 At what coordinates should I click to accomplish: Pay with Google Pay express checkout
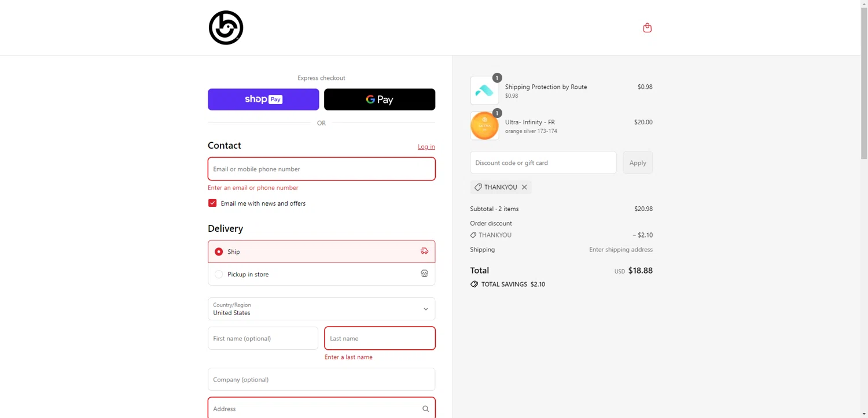(380, 99)
